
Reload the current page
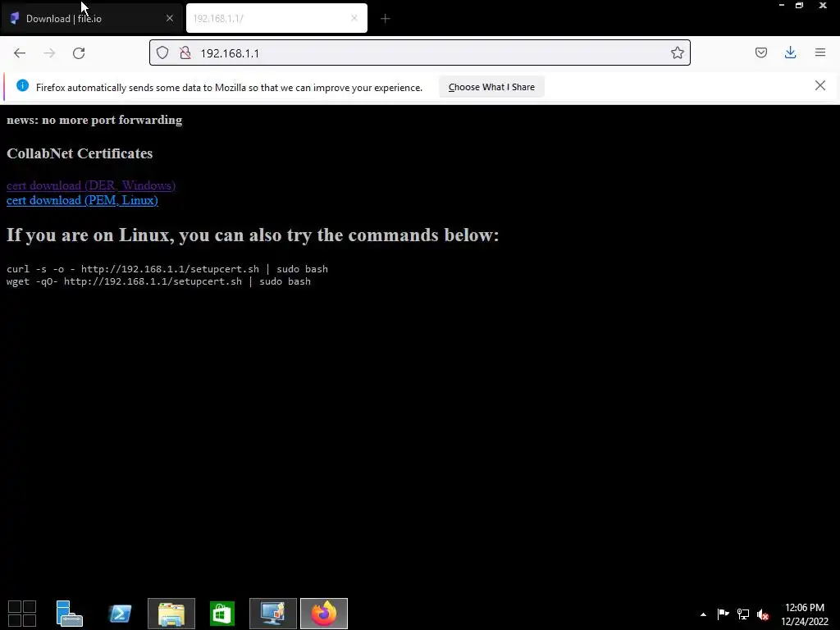click(x=79, y=53)
